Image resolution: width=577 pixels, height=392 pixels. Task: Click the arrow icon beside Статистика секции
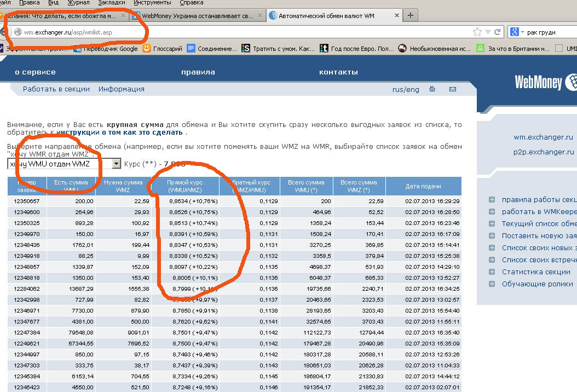click(x=492, y=272)
